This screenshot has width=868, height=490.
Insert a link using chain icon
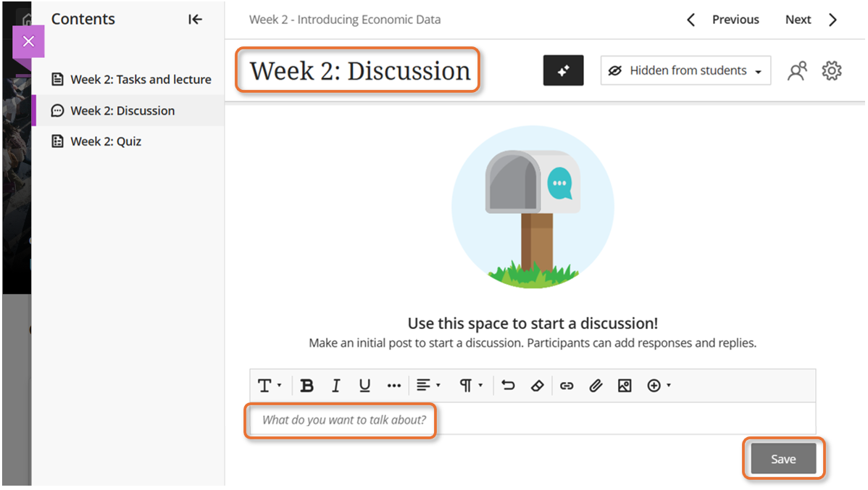tap(567, 386)
